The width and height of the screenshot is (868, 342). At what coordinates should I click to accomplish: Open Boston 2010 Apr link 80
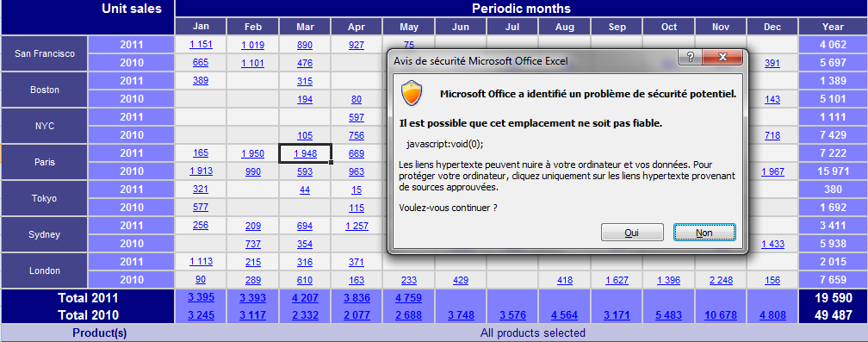(356, 100)
